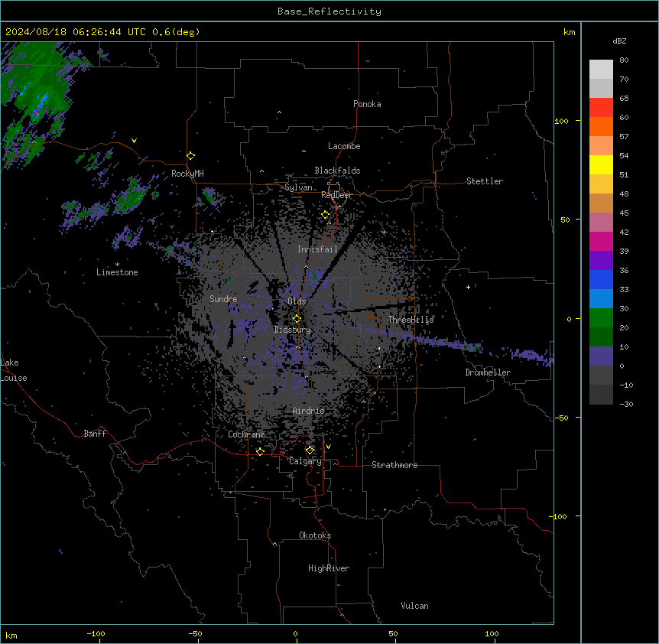Click the asterisk marker northeast of Innisfail
Image resolution: width=659 pixels, height=644 pixels.
click(384, 232)
